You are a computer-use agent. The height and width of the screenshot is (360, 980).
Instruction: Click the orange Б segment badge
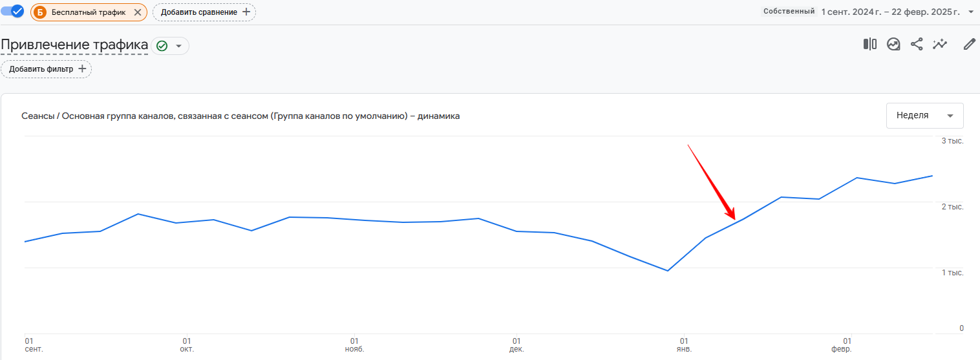coord(40,12)
